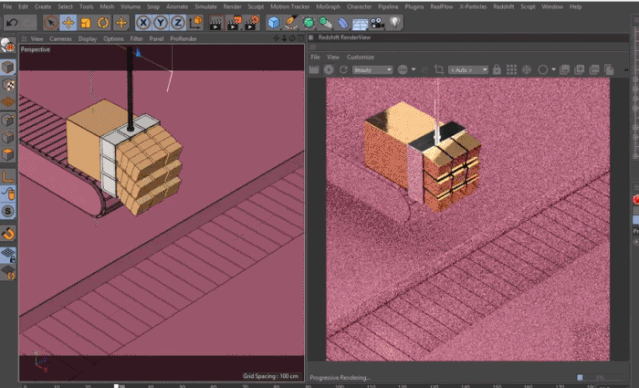Switch to Polygons mode
639x388 pixels.
8,155
